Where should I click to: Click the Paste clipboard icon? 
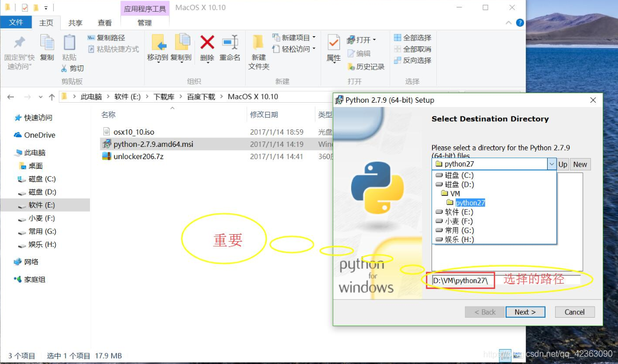(x=69, y=43)
